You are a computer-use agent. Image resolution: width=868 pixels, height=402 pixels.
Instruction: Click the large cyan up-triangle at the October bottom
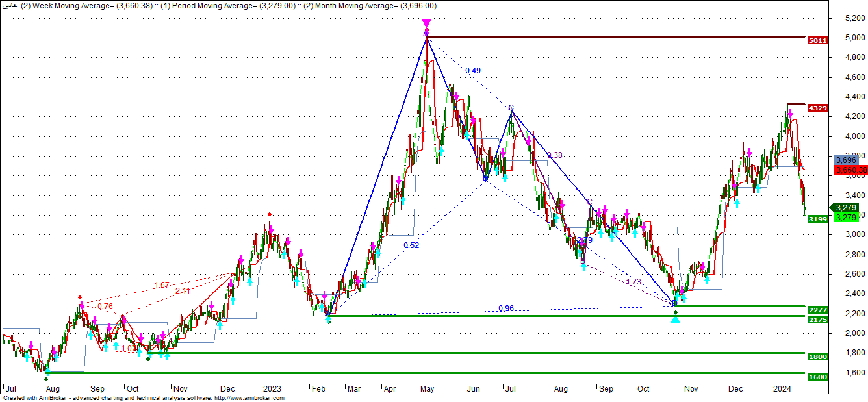pos(676,318)
